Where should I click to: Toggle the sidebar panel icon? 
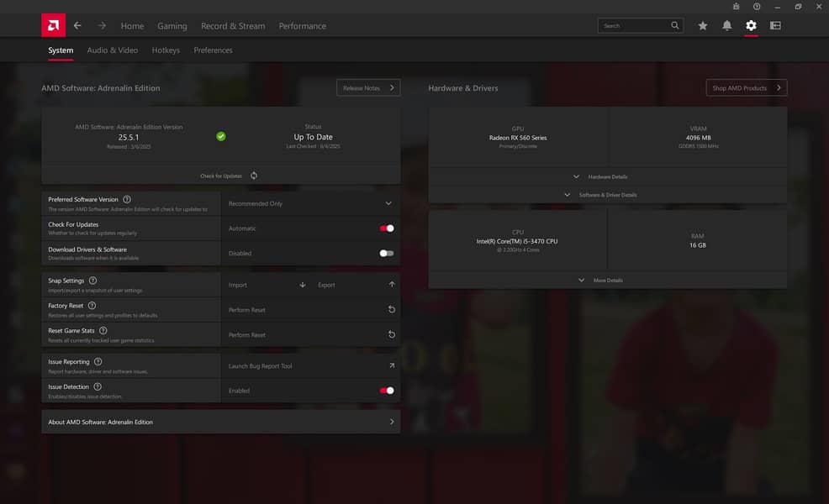point(775,25)
